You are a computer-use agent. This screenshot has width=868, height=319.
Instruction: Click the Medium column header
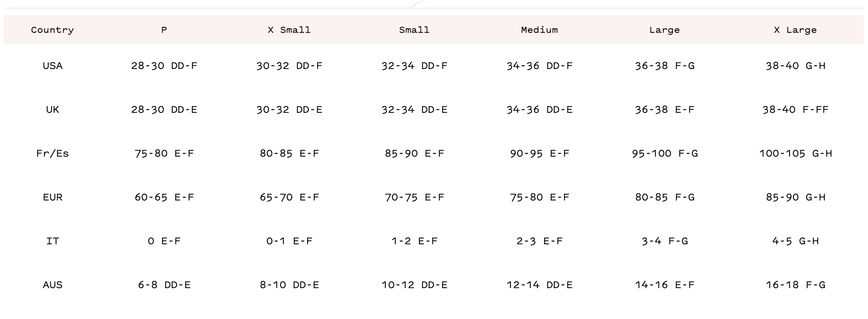539,30
